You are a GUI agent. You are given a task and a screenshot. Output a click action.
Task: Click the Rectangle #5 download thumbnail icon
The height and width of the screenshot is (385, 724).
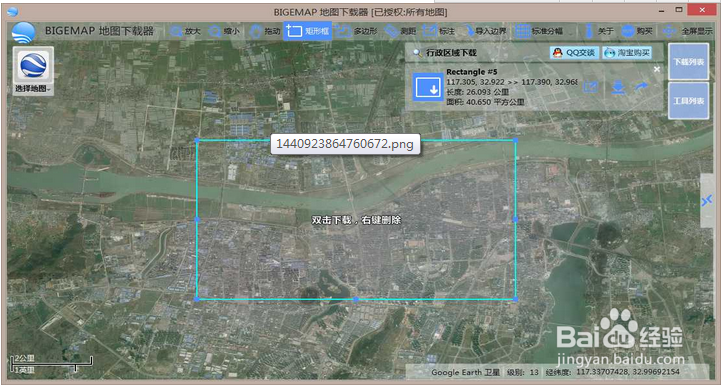(x=428, y=87)
